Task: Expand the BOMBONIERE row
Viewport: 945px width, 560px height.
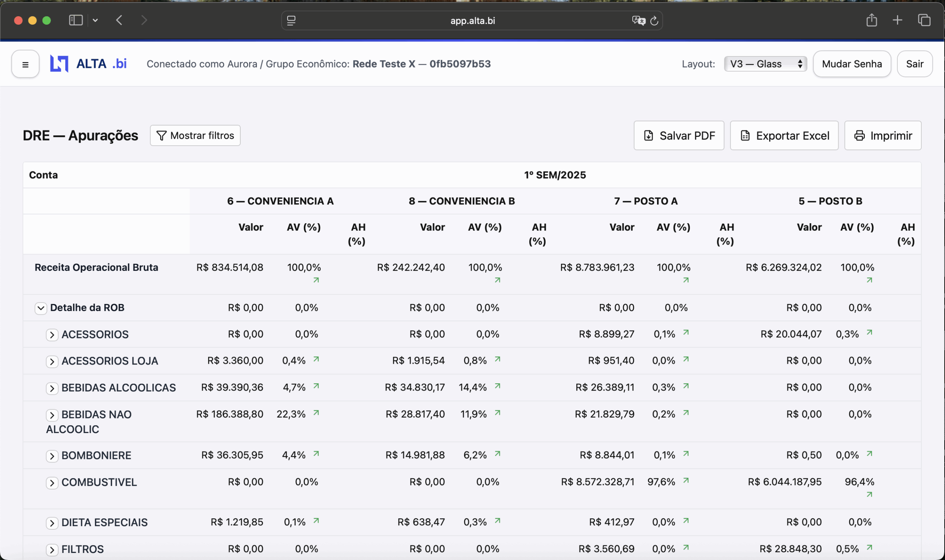Action: [52, 456]
